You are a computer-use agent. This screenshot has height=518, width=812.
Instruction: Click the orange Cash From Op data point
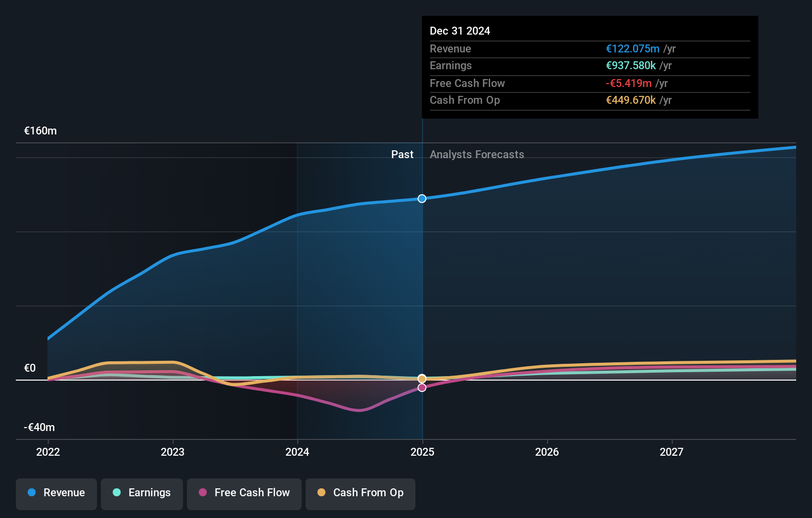(x=422, y=379)
